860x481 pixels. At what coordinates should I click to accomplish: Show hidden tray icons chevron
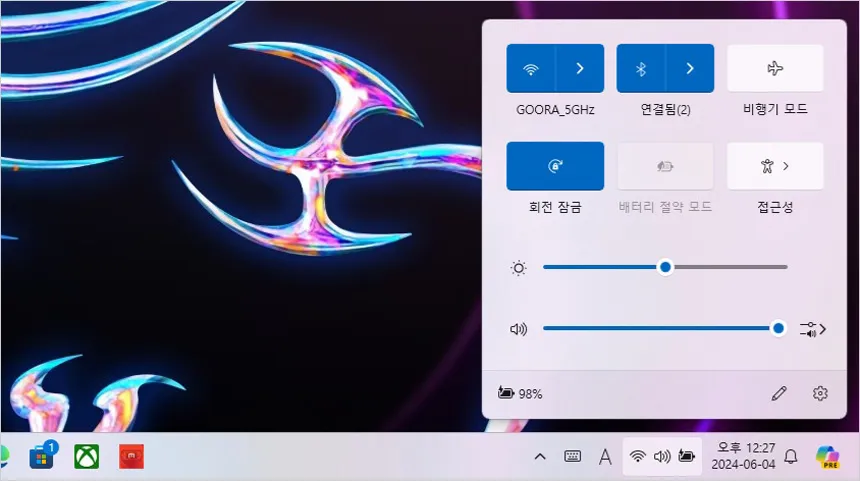coord(540,456)
